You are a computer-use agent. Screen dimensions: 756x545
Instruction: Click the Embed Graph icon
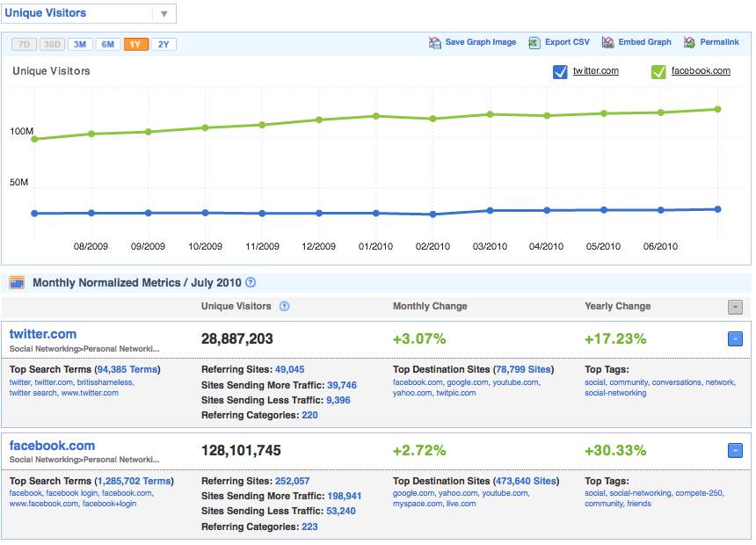(x=607, y=42)
